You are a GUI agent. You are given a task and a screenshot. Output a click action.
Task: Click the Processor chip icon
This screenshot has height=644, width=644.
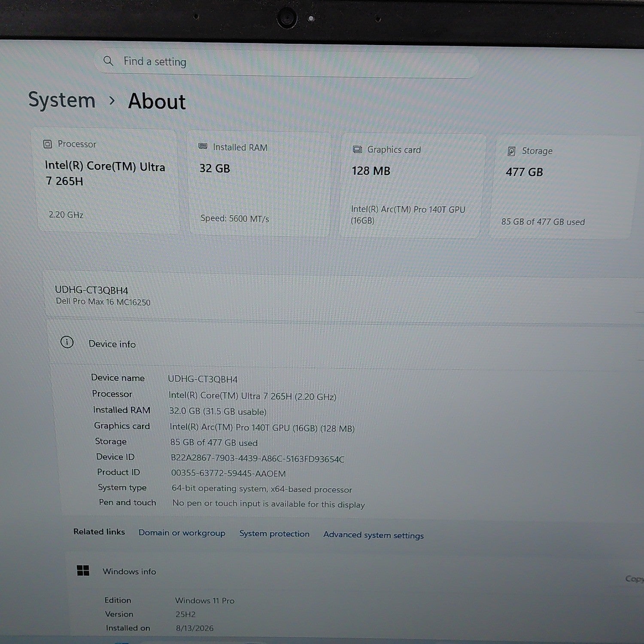click(x=48, y=144)
